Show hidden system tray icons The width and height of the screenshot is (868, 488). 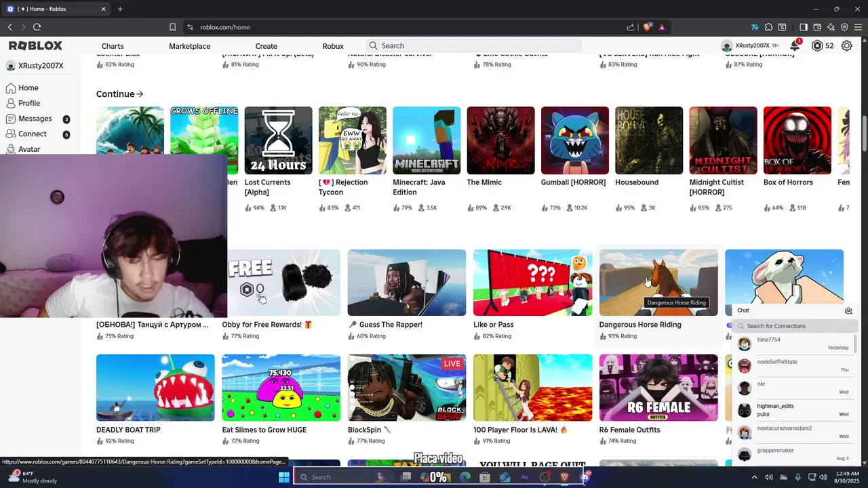point(755,477)
